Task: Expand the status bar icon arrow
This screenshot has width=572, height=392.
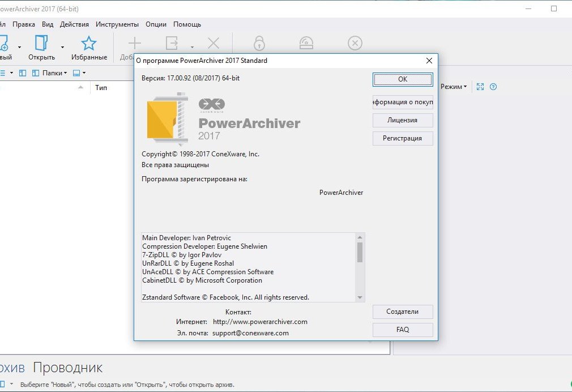Action: click(11, 384)
